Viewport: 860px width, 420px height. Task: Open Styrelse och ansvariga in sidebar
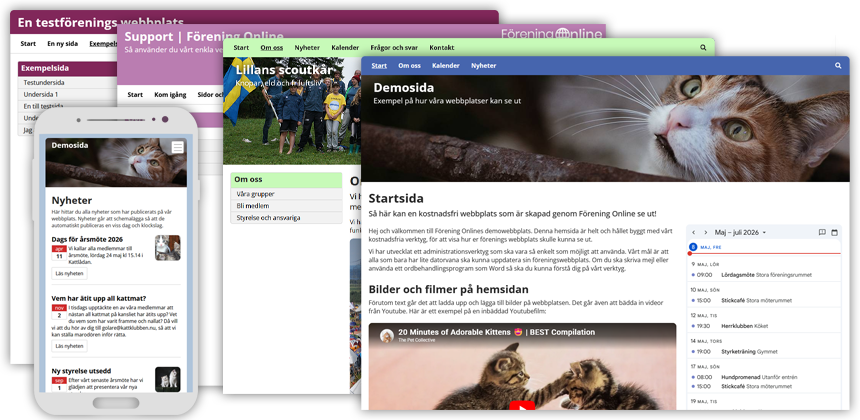click(x=286, y=218)
